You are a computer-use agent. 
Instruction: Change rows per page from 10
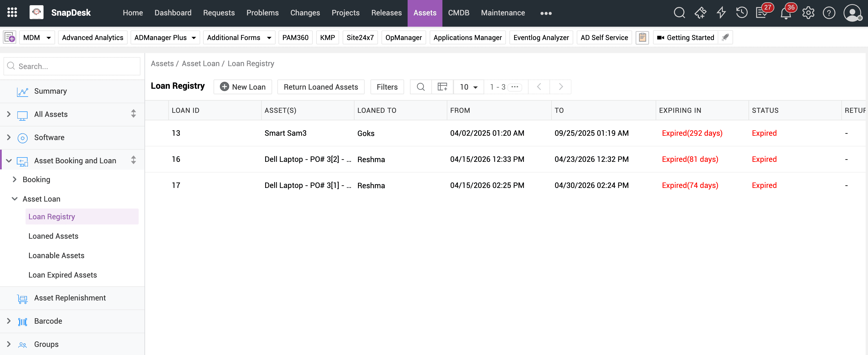click(468, 87)
